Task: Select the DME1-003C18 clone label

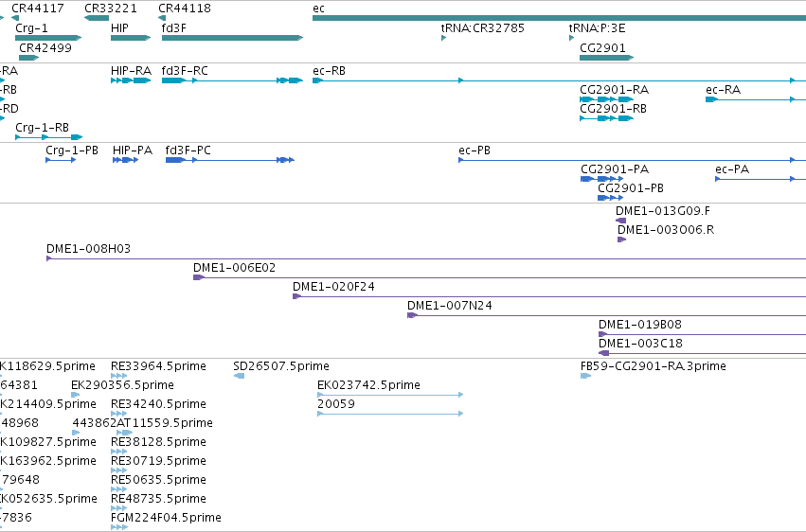Action: pos(640,344)
